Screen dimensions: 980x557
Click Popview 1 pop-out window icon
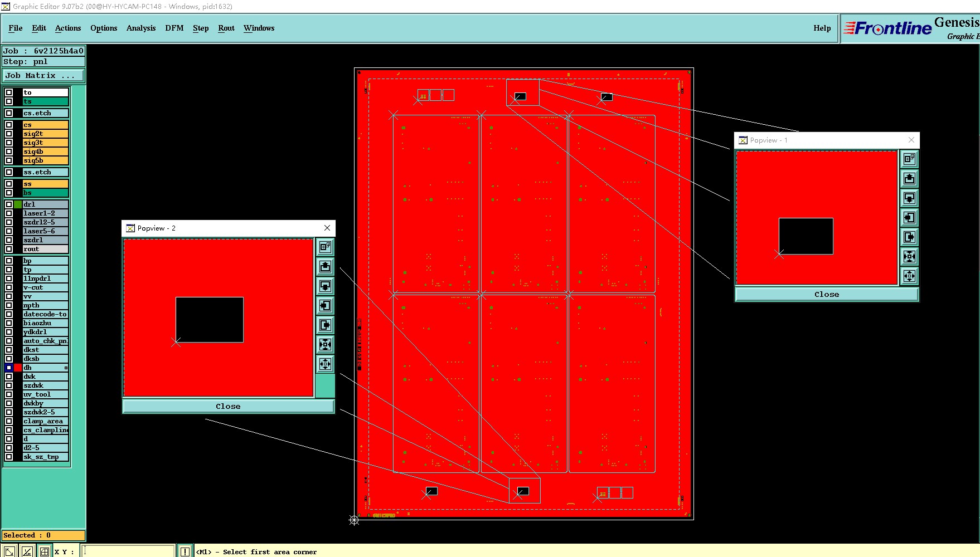tap(909, 159)
